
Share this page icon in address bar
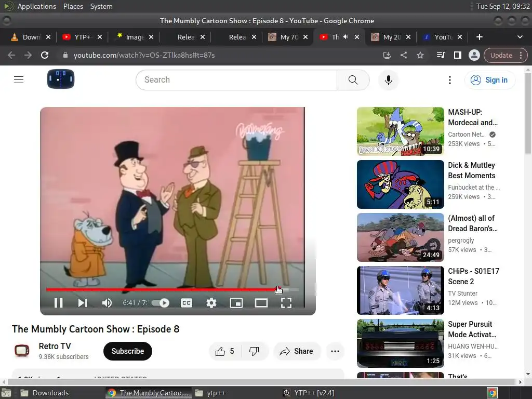(x=403, y=55)
